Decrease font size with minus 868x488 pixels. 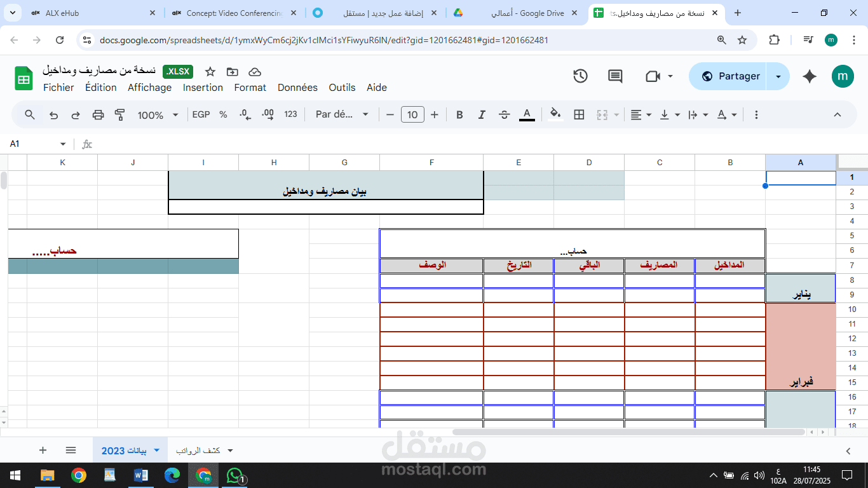pyautogui.click(x=390, y=115)
